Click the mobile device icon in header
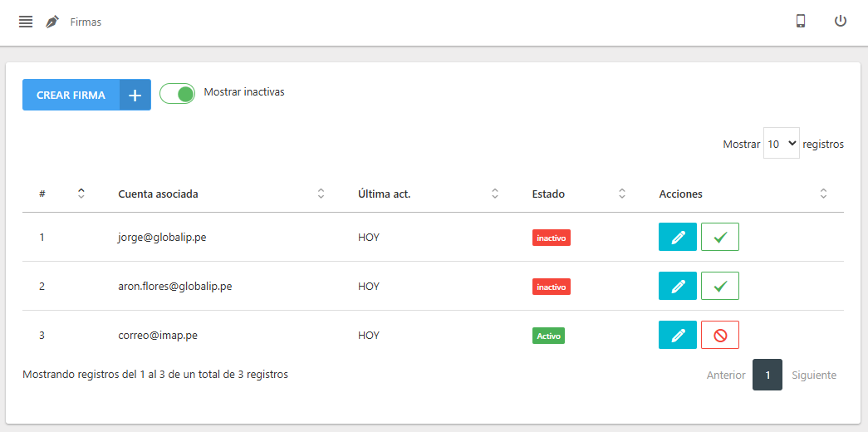This screenshot has height=432, width=868. coord(801,22)
